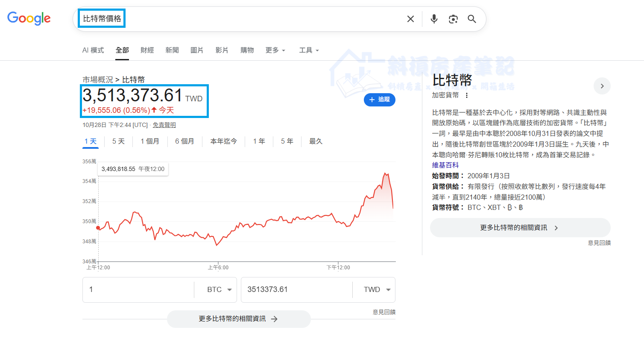Click the 追蹤 follow button
The width and height of the screenshot is (644, 342).
coord(379,100)
